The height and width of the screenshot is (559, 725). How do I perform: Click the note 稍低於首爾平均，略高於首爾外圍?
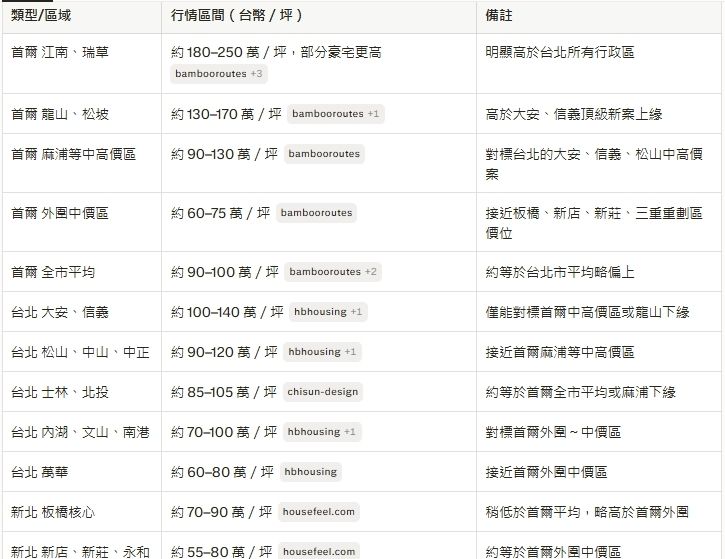click(587, 512)
